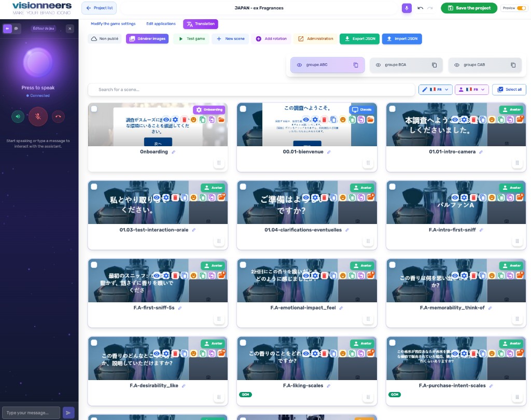Check the Onboarding scene checkbox
This screenshot has width=531, height=420.
click(x=94, y=109)
